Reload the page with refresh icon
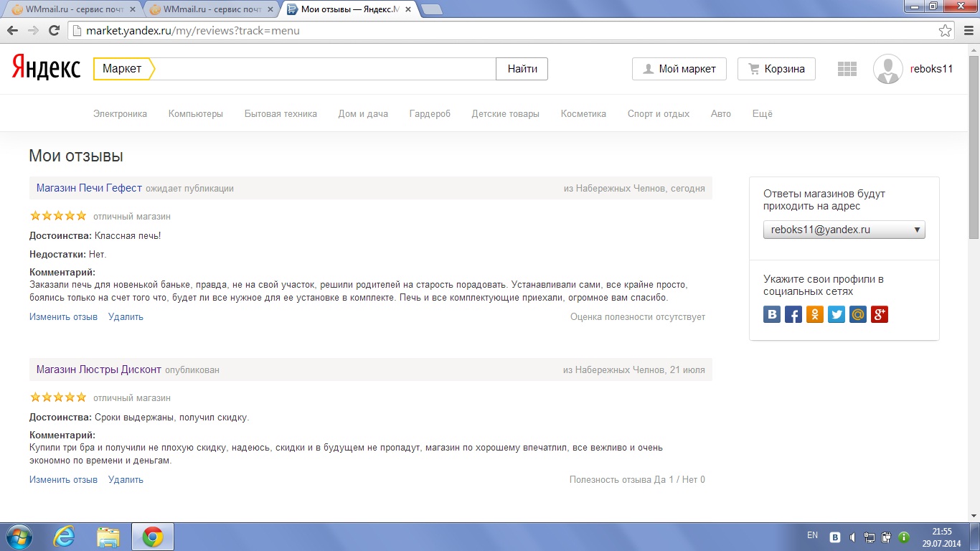Image resolution: width=980 pixels, height=551 pixels. [54, 31]
